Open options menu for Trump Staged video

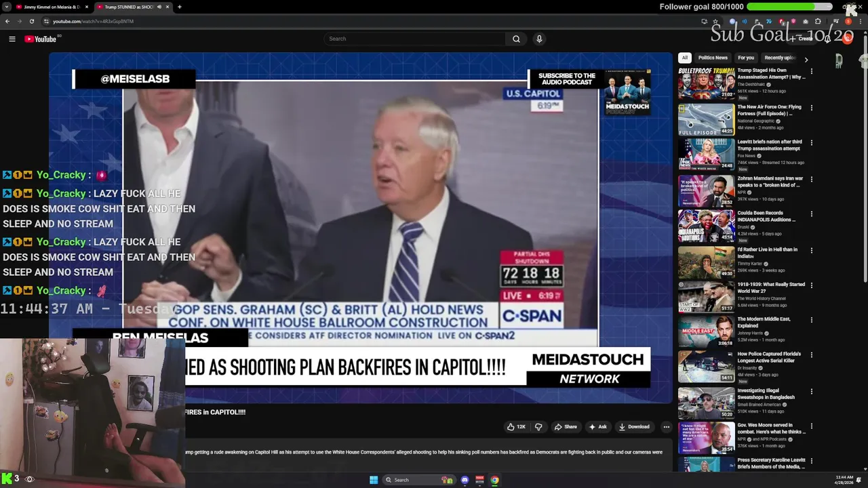click(x=811, y=71)
